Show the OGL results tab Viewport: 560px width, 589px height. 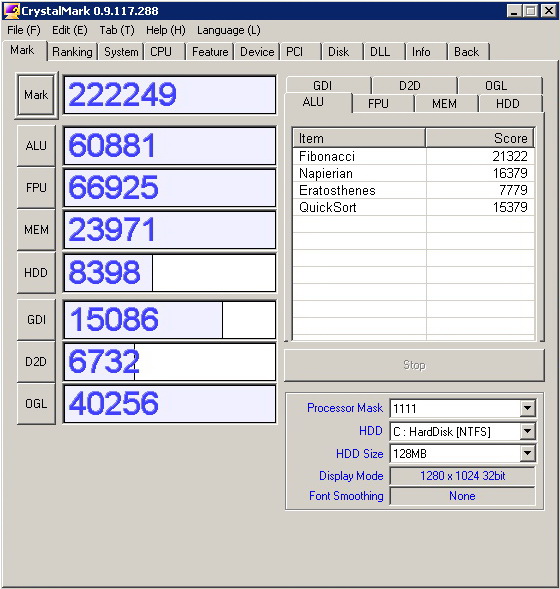pyautogui.click(x=500, y=86)
